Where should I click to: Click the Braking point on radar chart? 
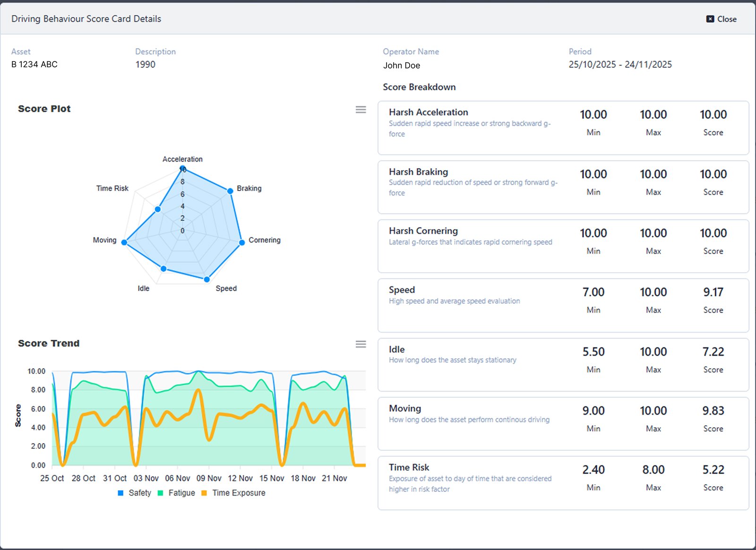tap(230, 191)
